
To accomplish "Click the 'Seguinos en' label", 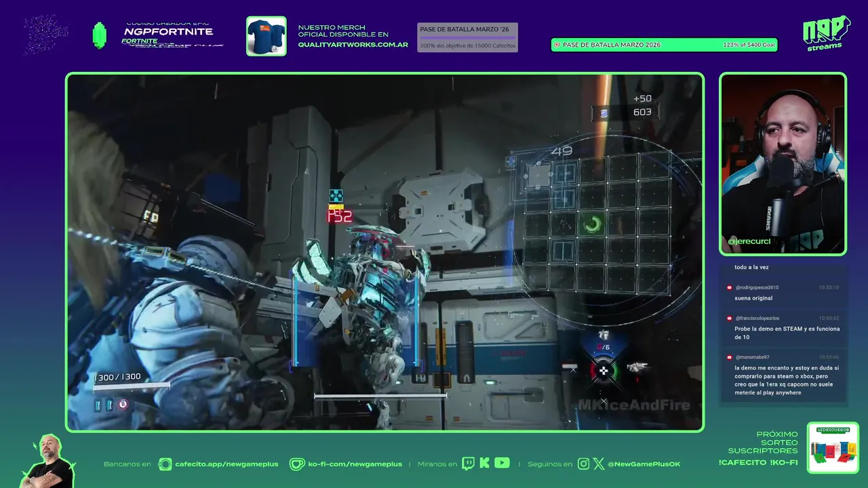I will [x=549, y=464].
